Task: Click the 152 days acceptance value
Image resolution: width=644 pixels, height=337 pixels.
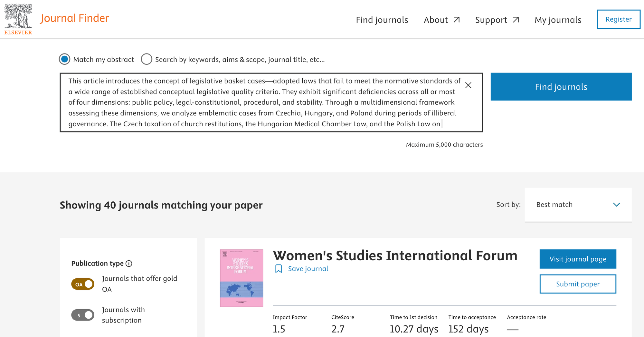Action: click(x=469, y=329)
